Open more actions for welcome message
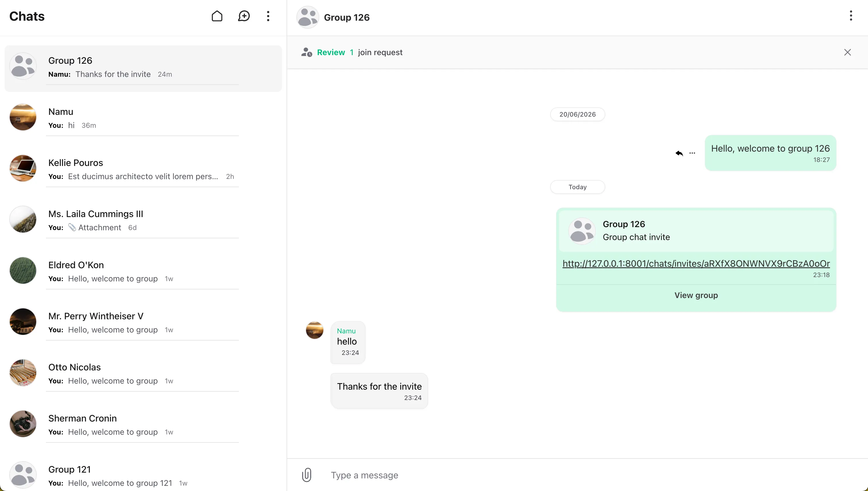 [692, 153]
